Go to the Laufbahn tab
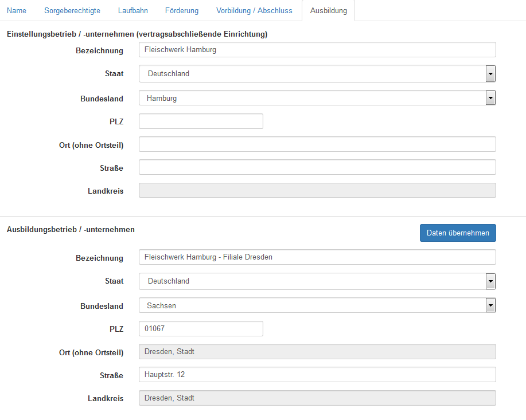 pos(133,10)
